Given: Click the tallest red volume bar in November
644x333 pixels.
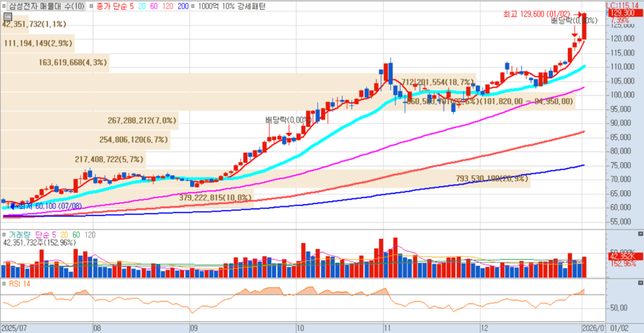Looking at the screenshot, I should click(395, 258).
